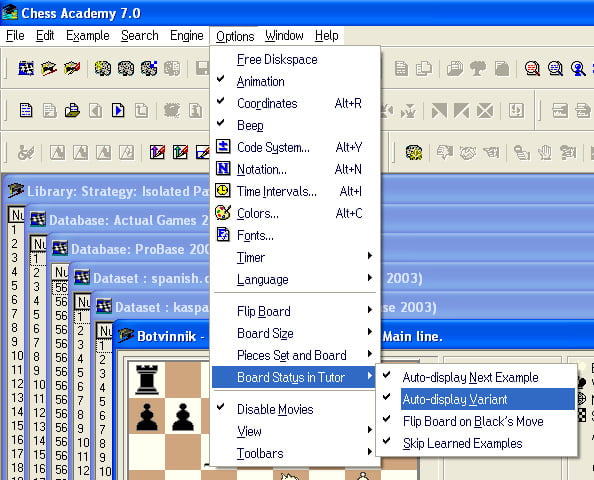The image size is (594, 480).
Task: Toggle Auto-display Next Example
Action: pos(477,377)
